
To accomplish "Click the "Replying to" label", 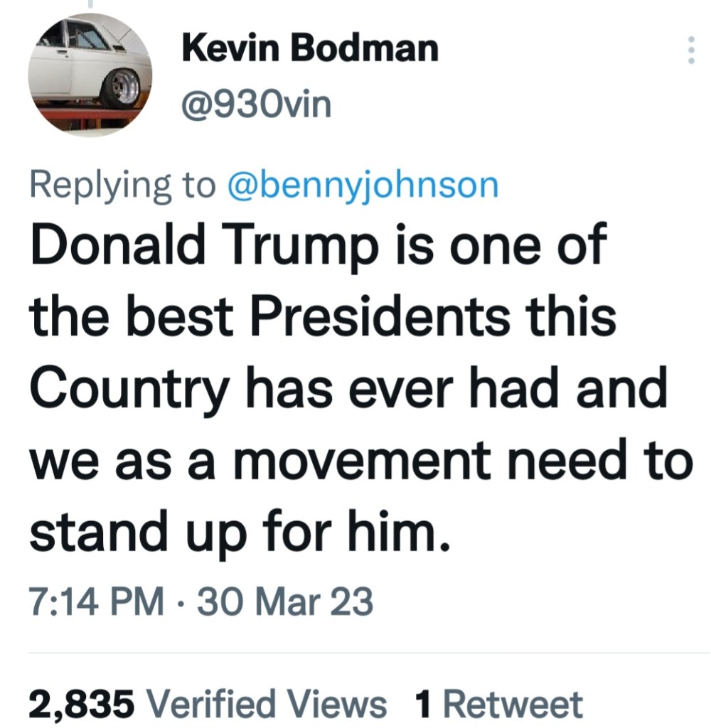I will [122, 184].
